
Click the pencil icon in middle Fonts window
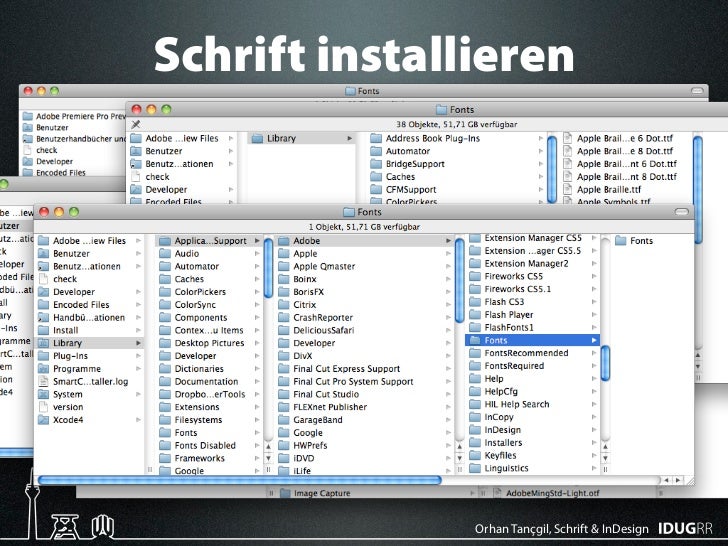tap(136, 124)
